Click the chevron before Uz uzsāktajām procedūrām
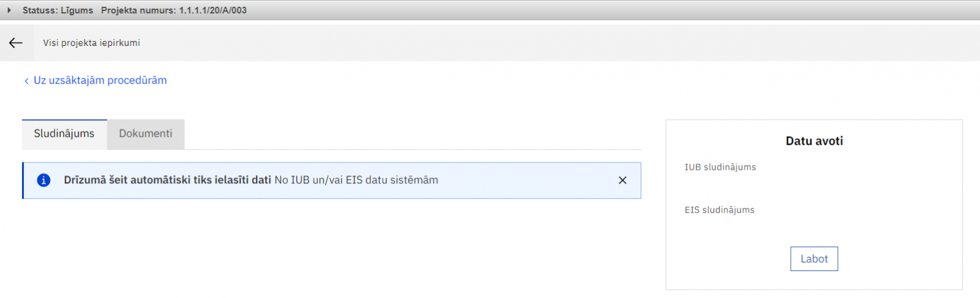980x298 pixels. 26,81
